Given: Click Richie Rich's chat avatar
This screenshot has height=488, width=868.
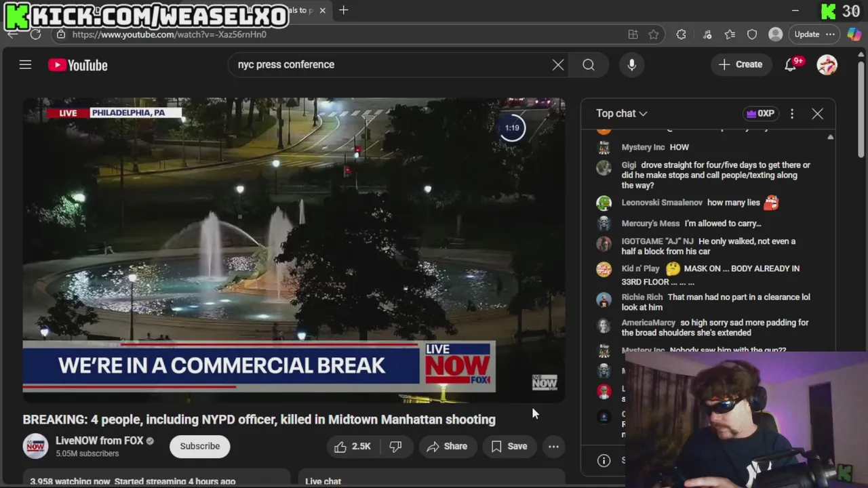Looking at the screenshot, I should click(604, 299).
